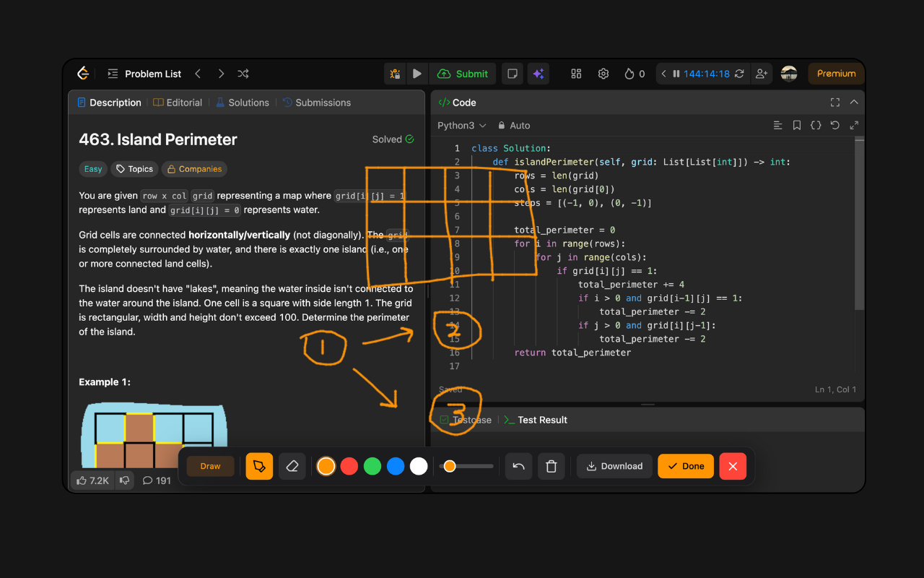Collapse the Code panel with the chevron
Image resolution: width=924 pixels, height=578 pixels.
point(853,102)
